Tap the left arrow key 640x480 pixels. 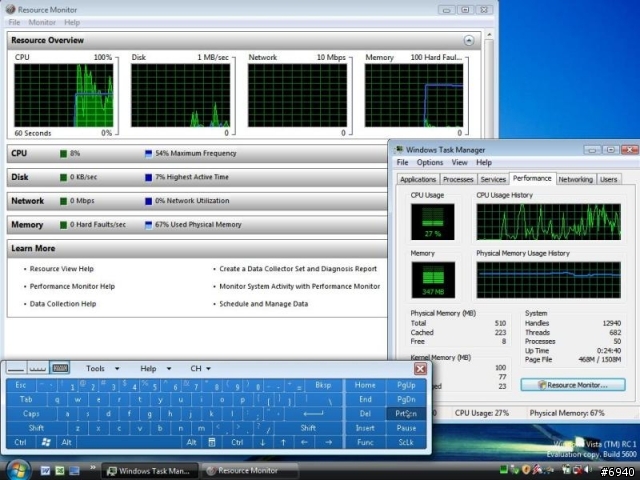coord(304,442)
